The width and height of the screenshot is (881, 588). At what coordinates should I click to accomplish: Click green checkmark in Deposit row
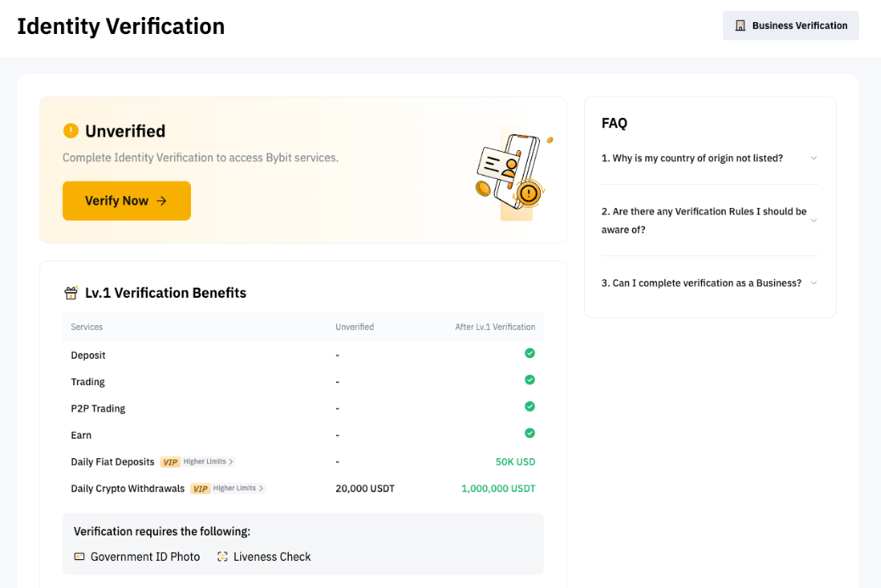(530, 353)
